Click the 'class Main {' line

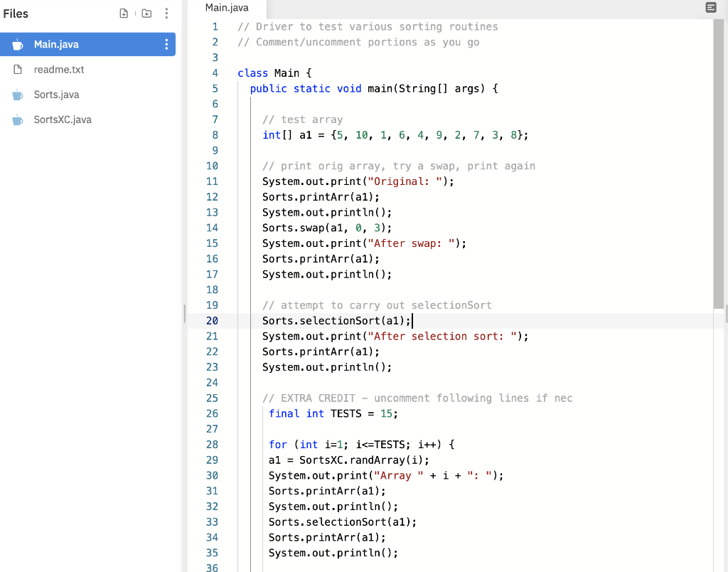point(275,73)
